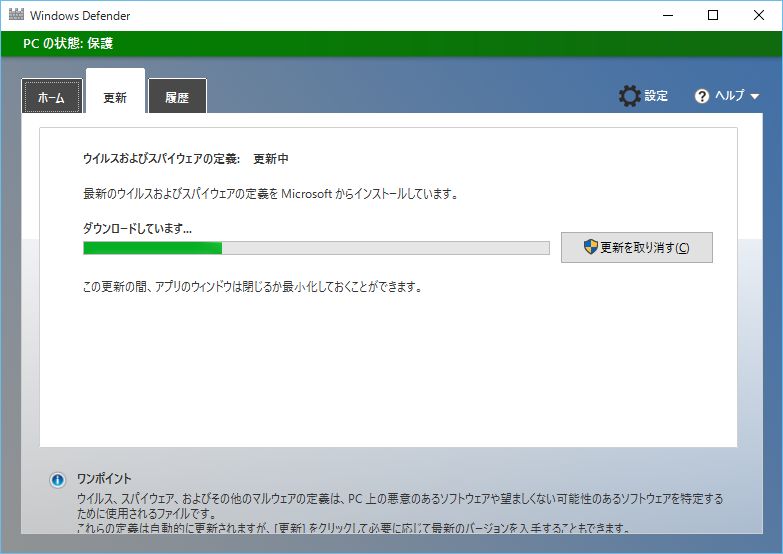Click the Windows Defender title bar castle icon
The height and width of the screenshot is (554, 783).
16,14
